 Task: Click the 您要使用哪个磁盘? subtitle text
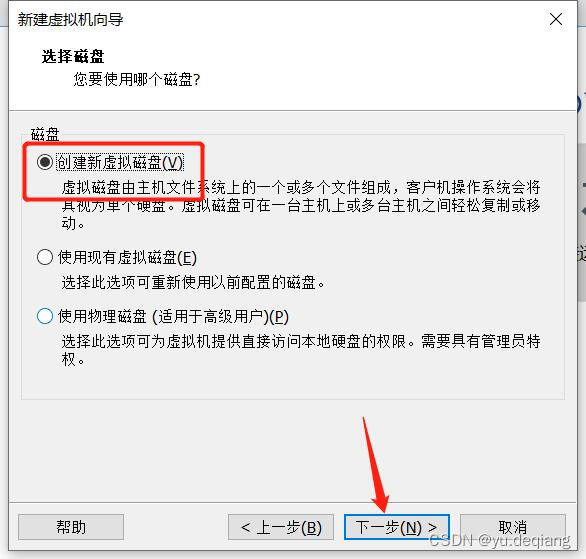[x=137, y=79]
